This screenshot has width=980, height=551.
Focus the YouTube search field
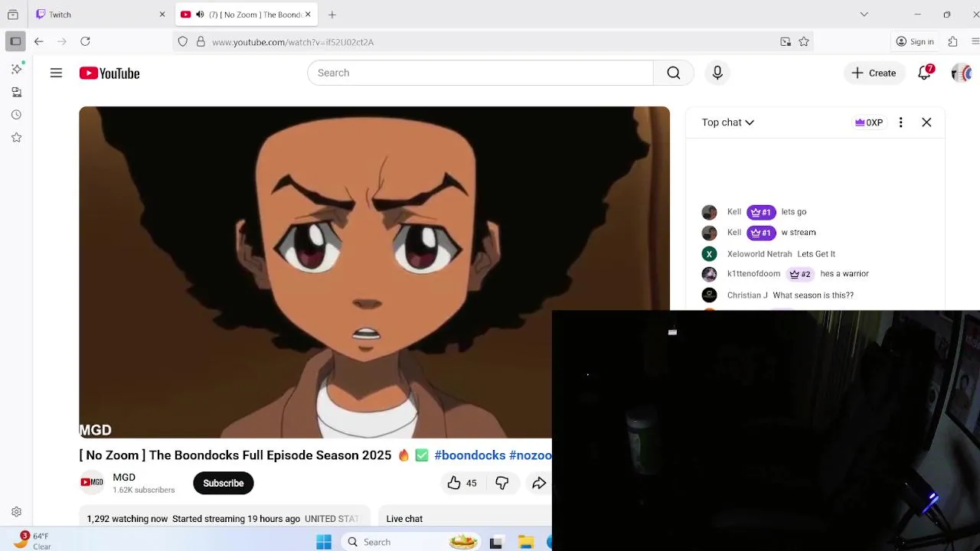point(480,73)
